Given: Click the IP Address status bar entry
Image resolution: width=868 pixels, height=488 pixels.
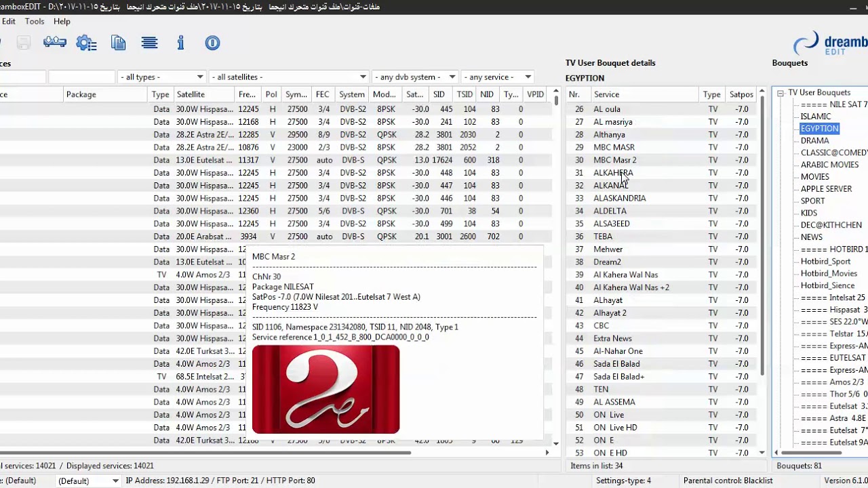Looking at the screenshot, I should 220,481.
